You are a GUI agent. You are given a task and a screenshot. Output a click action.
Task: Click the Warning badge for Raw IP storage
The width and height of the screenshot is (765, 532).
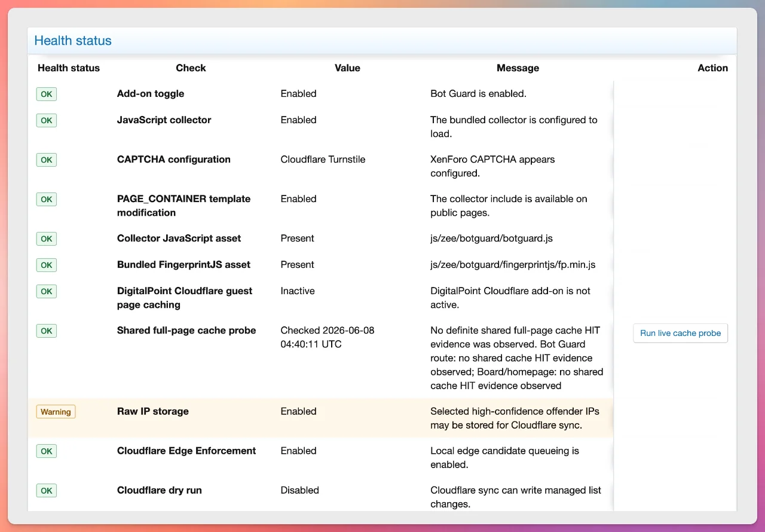pyautogui.click(x=56, y=412)
